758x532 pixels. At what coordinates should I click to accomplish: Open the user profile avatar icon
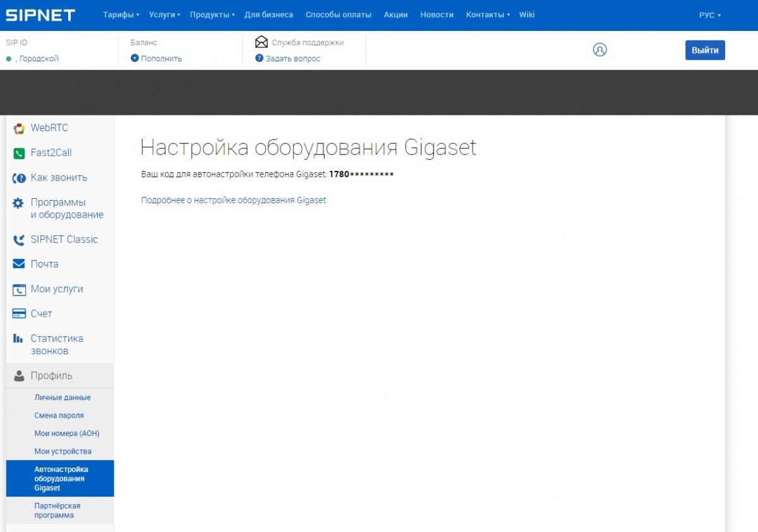600,49
